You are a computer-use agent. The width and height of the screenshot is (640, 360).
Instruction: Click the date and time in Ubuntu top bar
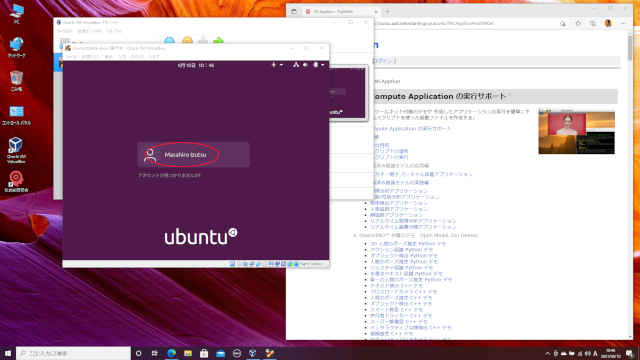coord(196,65)
